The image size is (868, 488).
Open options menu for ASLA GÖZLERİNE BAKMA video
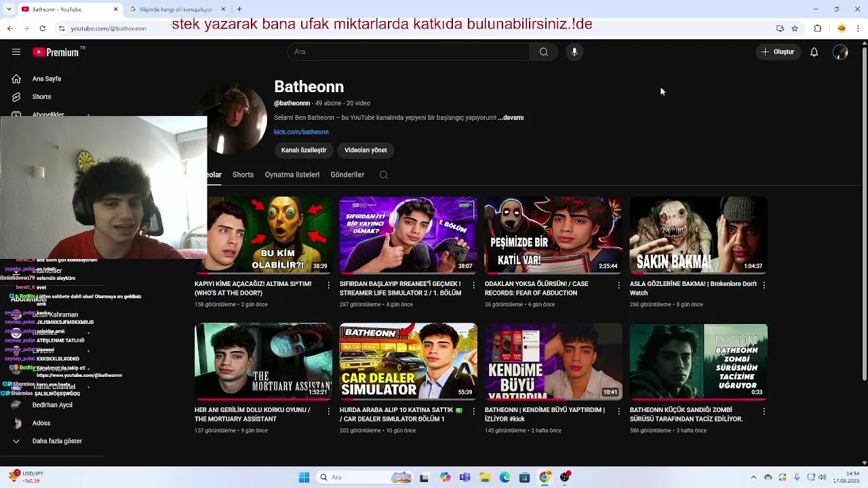click(764, 285)
